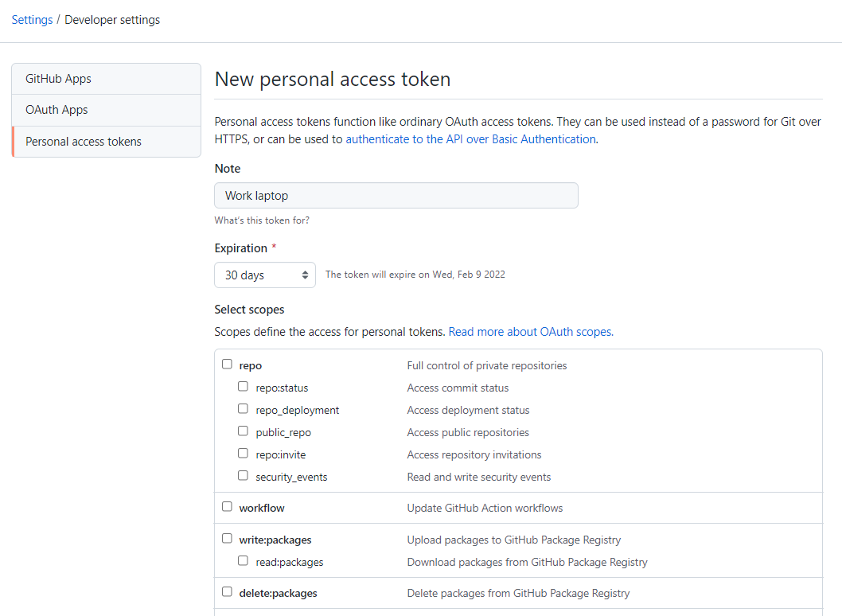Enable the delete:packages scope

227,591
